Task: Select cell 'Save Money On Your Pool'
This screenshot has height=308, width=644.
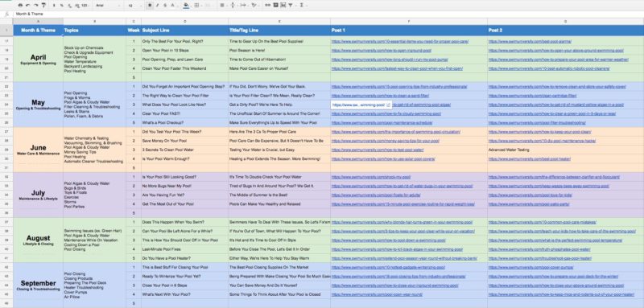Action: pyautogui.click(x=184, y=141)
